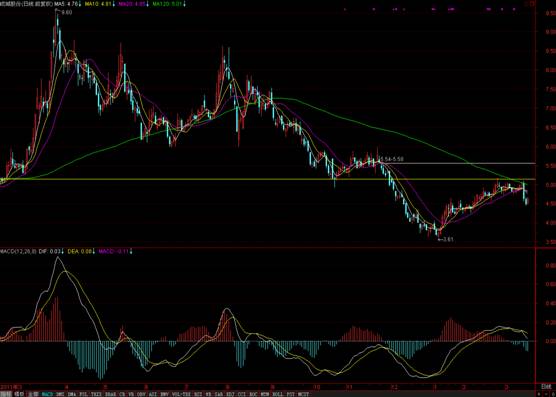Click the green MA120 value label
556x397 pixels.
[169, 4]
